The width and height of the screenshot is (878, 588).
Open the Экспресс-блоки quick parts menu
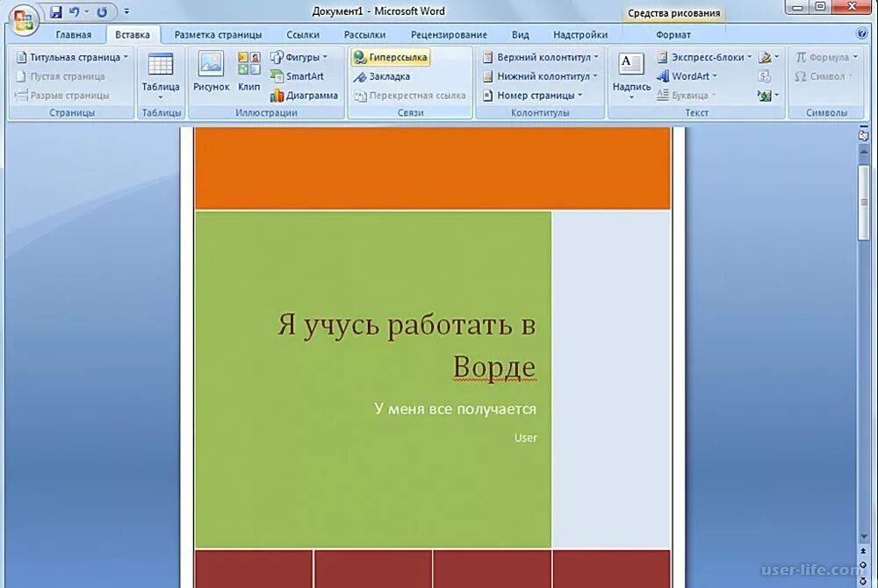coord(704,57)
